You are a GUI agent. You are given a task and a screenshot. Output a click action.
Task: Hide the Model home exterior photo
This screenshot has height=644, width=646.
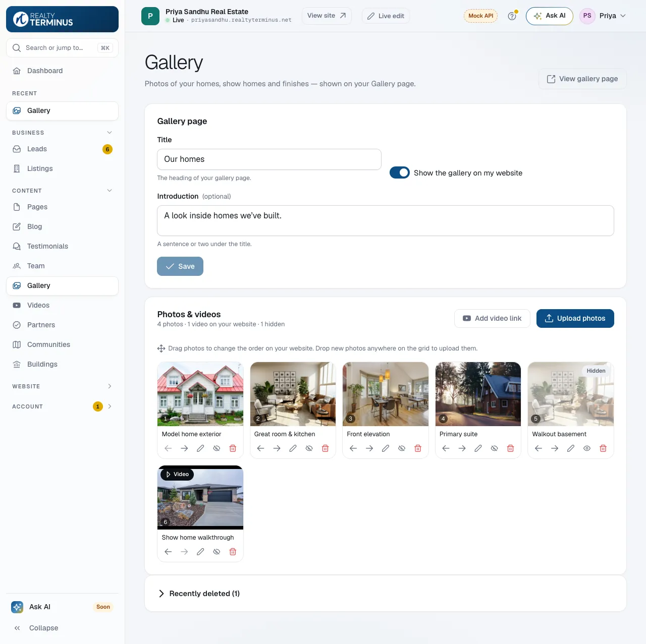(x=217, y=448)
